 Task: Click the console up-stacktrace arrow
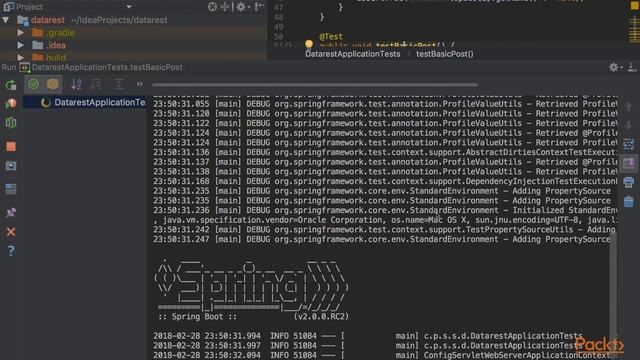tap(629, 107)
